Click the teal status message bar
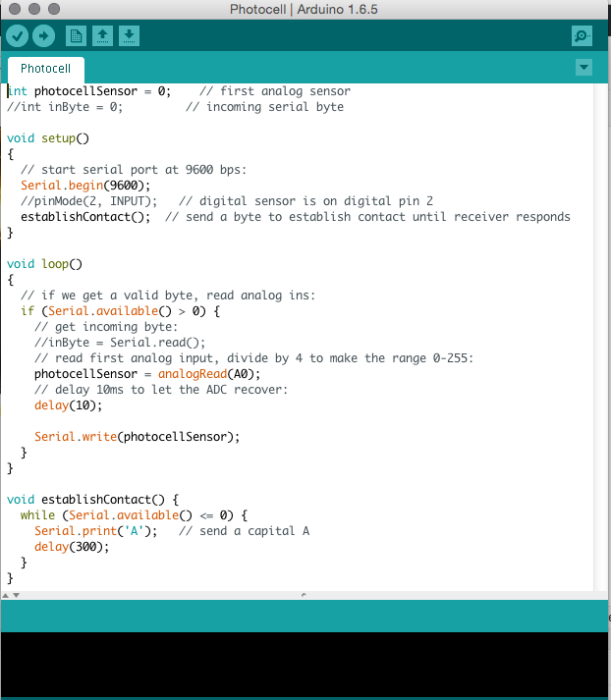This screenshot has width=611, height=700. [305, 616]
